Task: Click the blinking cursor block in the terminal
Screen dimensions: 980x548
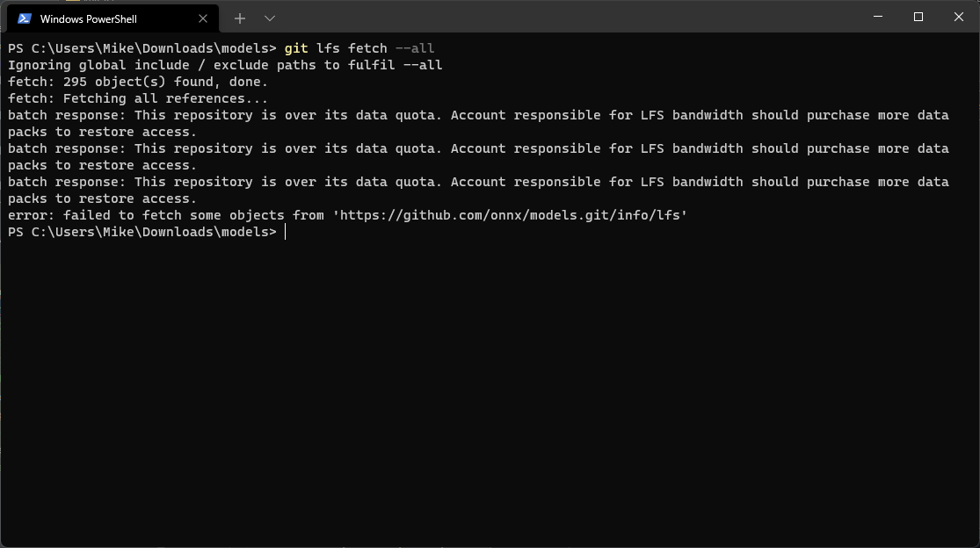Action: (284, 232)
